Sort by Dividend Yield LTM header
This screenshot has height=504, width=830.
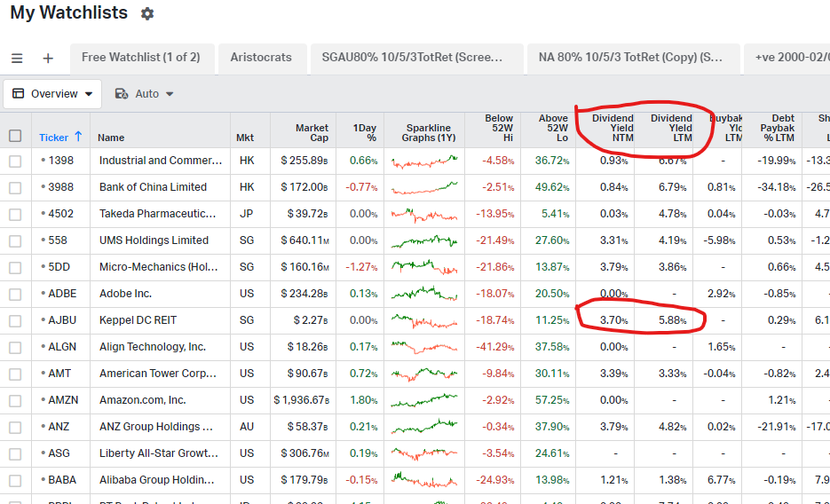(671, 128)
